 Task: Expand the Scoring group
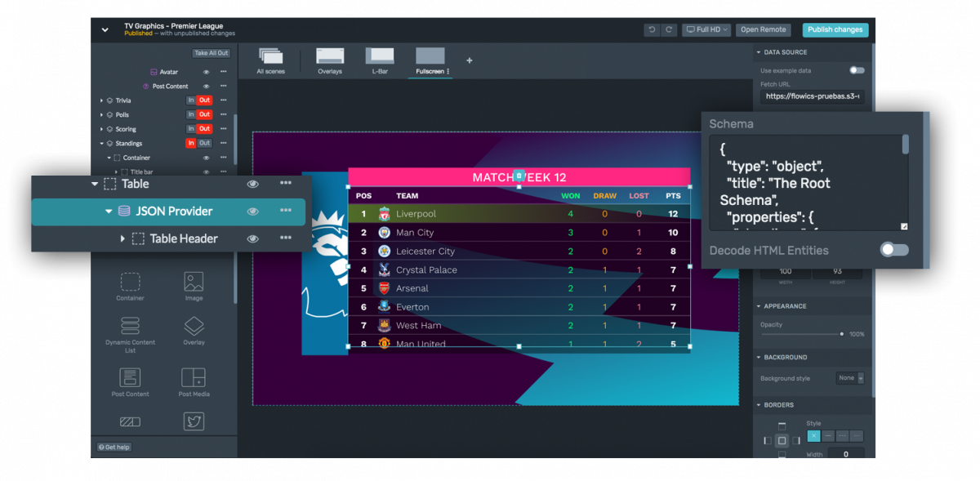(102, 129)
